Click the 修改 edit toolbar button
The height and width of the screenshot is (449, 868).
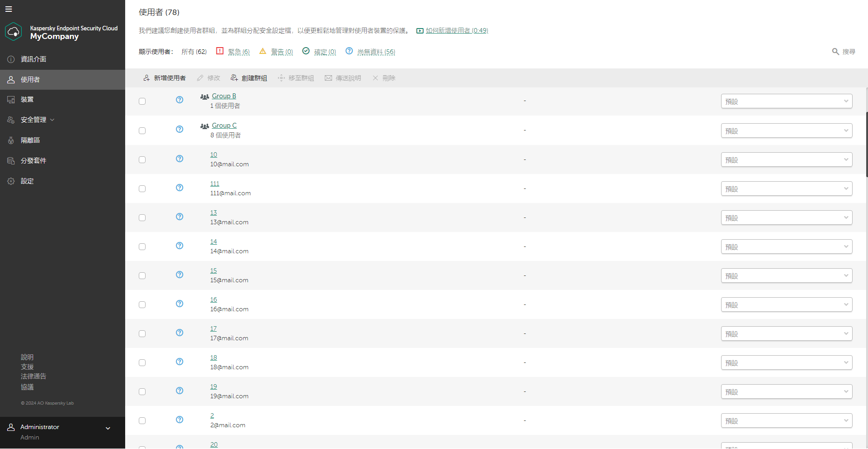coord(209,78)
